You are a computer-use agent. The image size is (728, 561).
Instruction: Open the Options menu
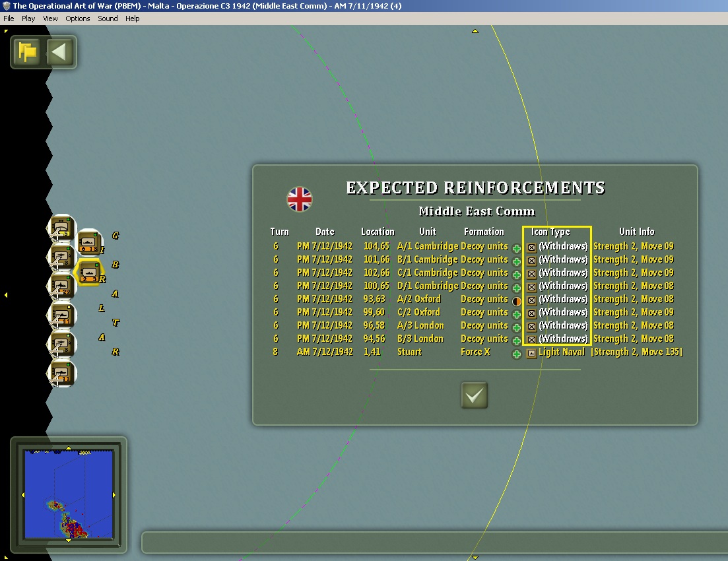coord(77,18)
